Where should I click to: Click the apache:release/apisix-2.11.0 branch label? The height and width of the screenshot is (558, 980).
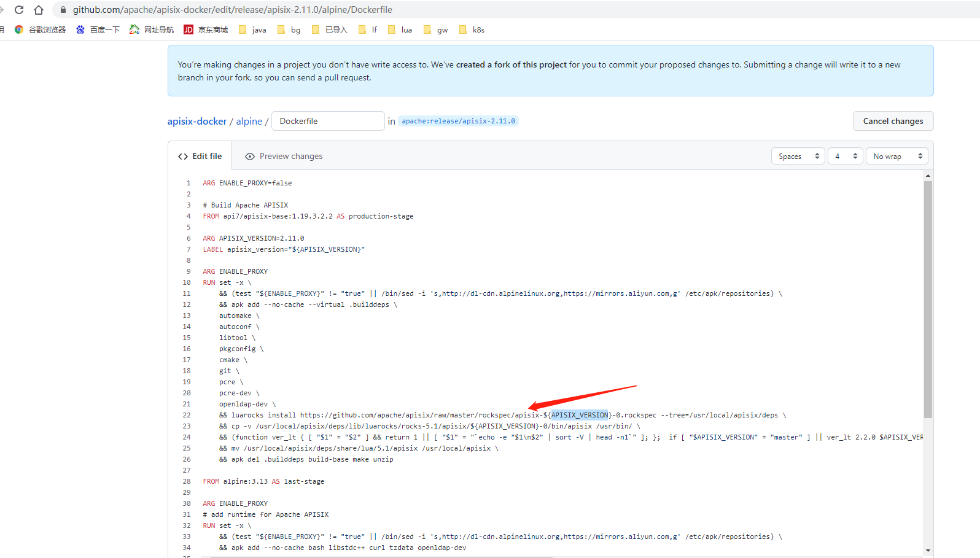(x=458, y=121)
